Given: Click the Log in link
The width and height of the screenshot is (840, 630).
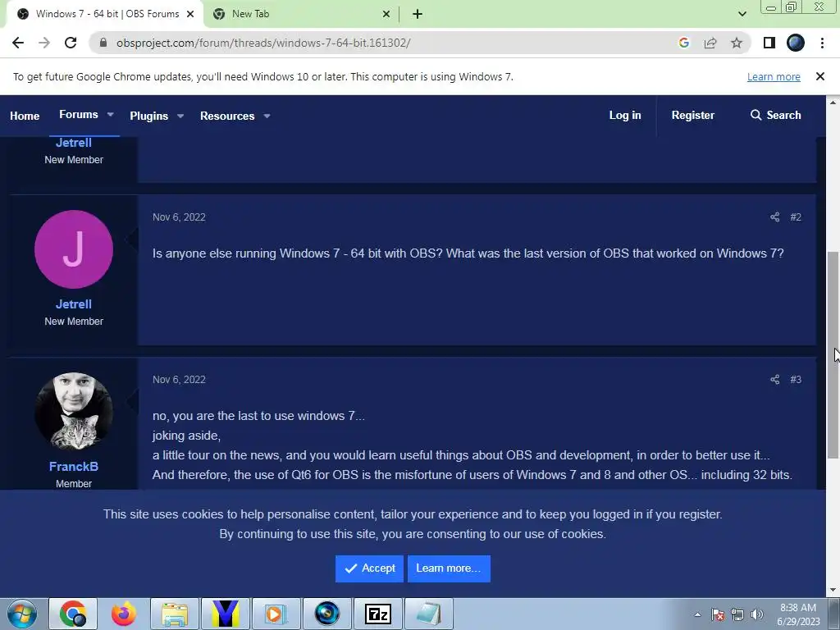Looking at the screenshot, I should click(x=624, y=115).
